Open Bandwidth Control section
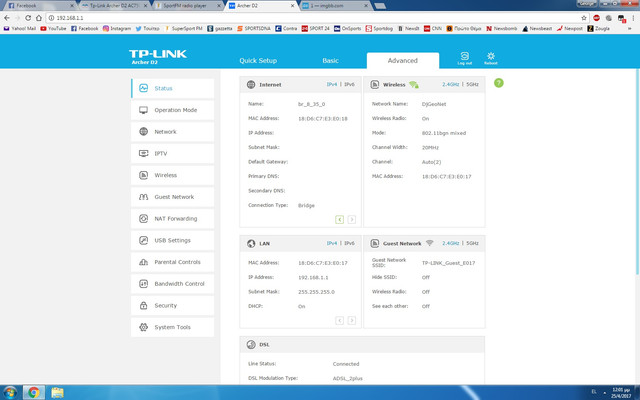Image resolution: width=640 pixels, height=400 pixels. 172,283
